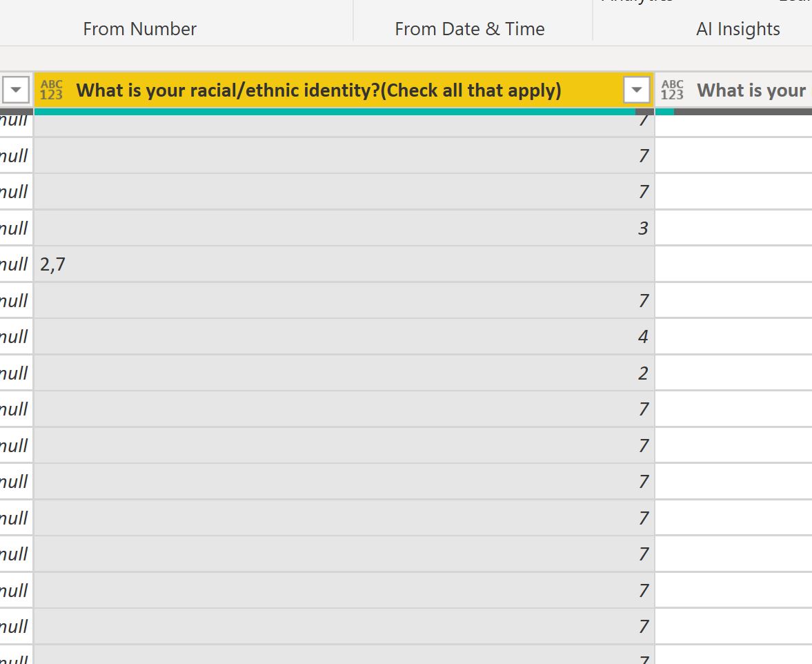Viewport: 812px width, 664px height.
Task: Select the partially visible 'What is your' column header
Action: (x=734, y=90)
